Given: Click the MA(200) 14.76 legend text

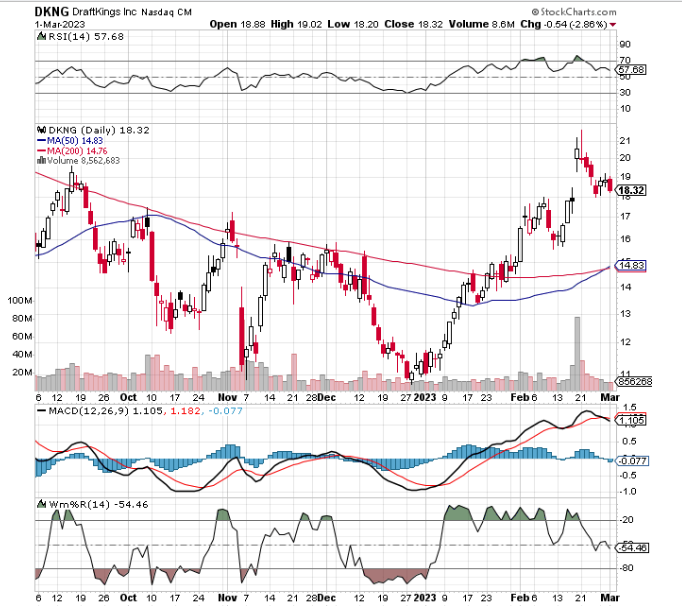Looking at the screenshot, I should pyautogui.click(x=77, y=151).
